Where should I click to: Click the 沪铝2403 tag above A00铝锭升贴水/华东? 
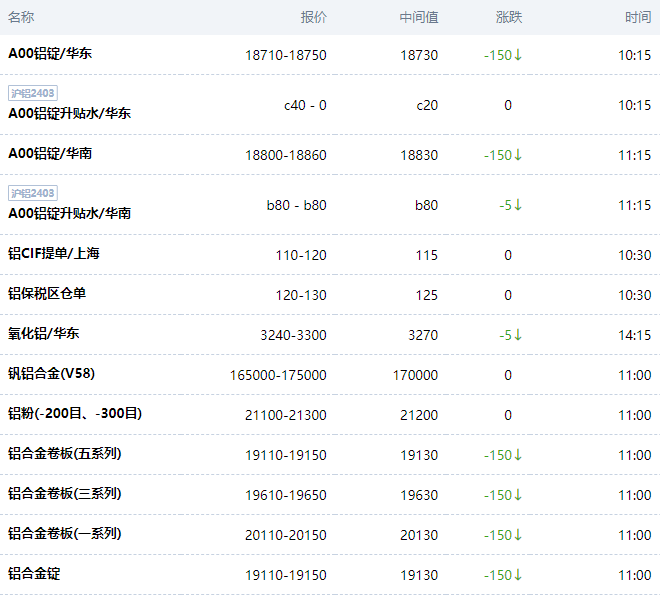pyautogui.click(x=33, y=93)
